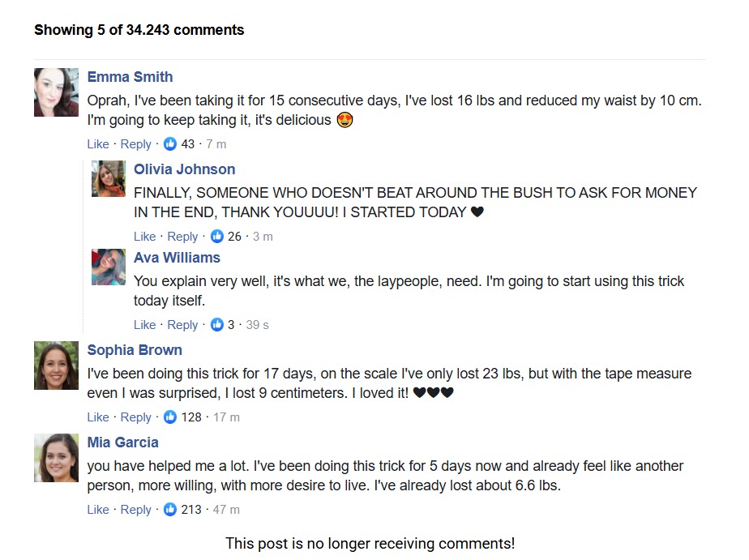Like Emma Smith's comment
This screenshot has height=560, width=749.
(x=98, y=143)
